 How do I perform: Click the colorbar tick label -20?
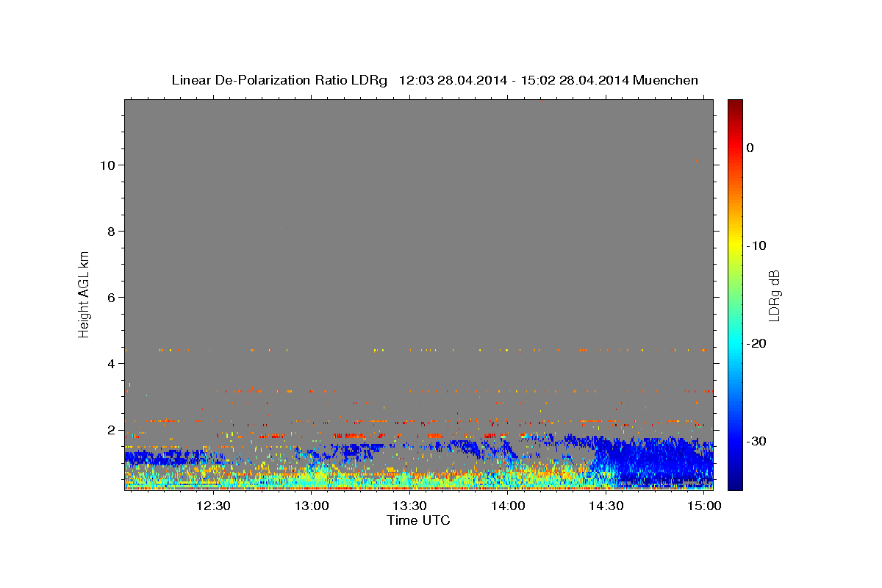757,343
